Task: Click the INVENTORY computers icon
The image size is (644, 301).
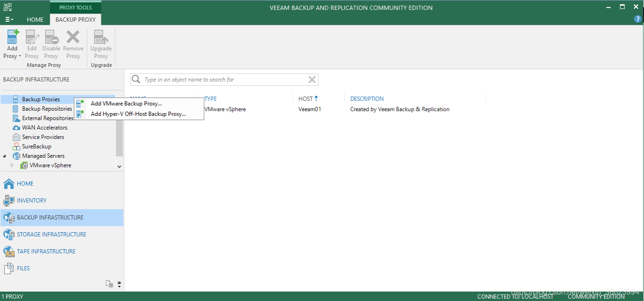Action: pyautogui.click(x=9, y=201)
